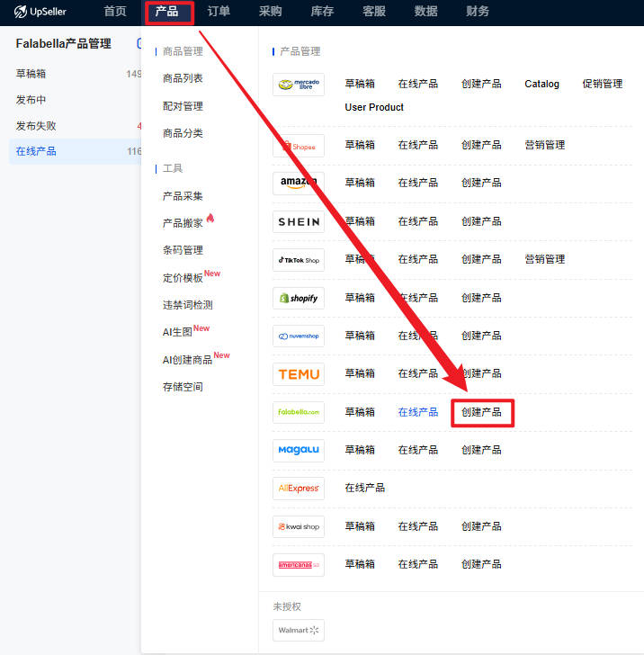Click Nuvemshop 草稿箱
The image size is (644, 655).
coord(360,336)
